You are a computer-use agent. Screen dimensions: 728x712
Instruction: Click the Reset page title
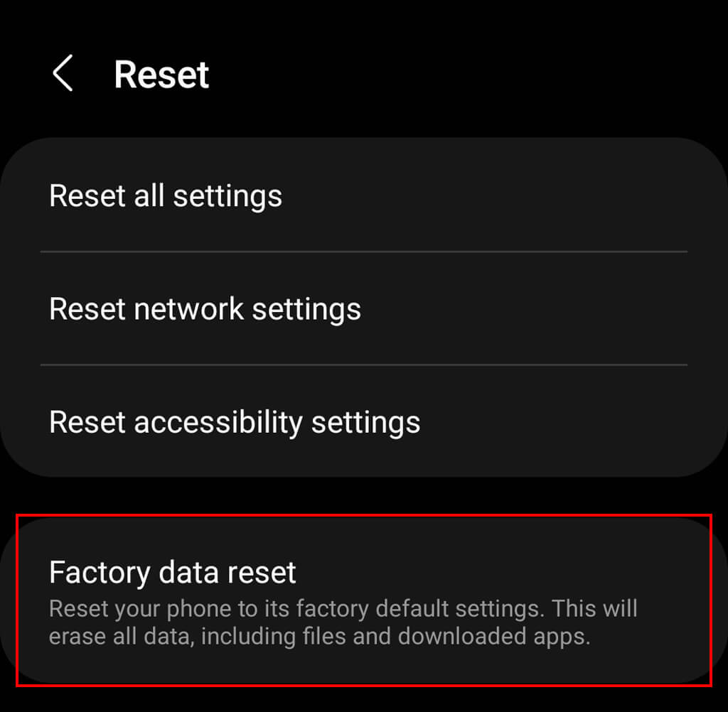(x=161, y=75)
